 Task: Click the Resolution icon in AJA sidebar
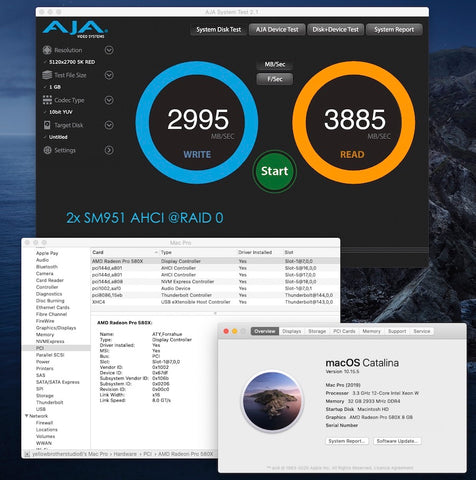click(x=47, y=50)
